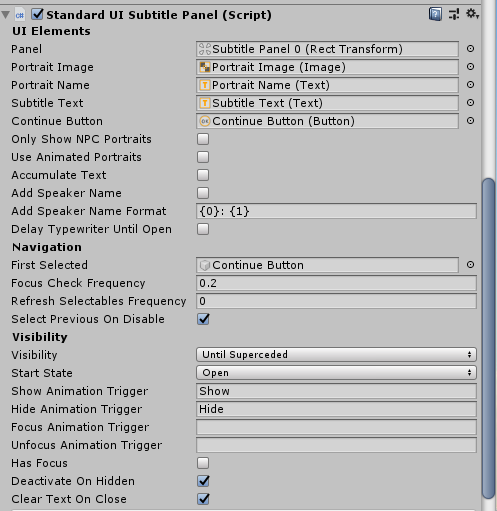The width and height of the screenshot is (497, 511).
Task: Click the inspector vertical scrollbar thumb
Action: click(x=489, y=338)
